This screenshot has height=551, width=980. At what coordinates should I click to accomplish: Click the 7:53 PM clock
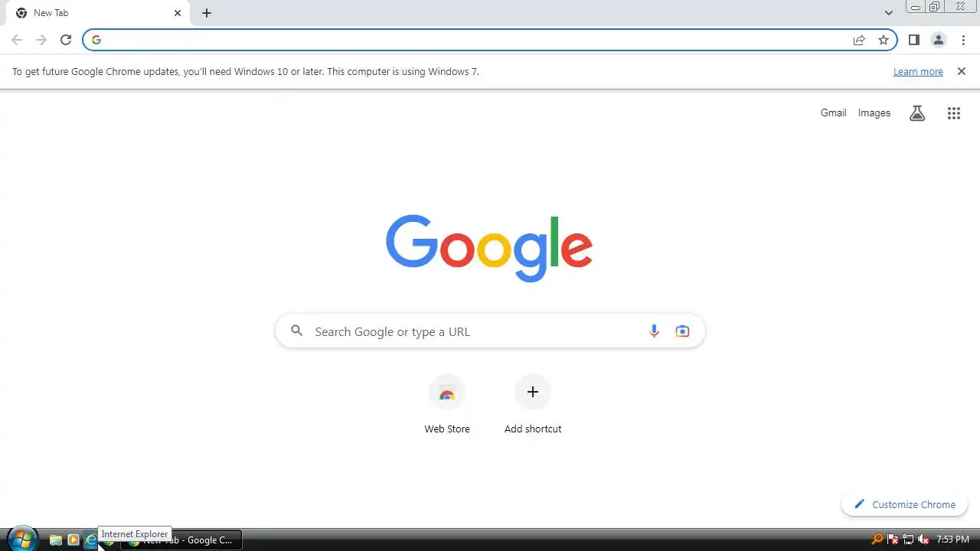tap(953, 540)
